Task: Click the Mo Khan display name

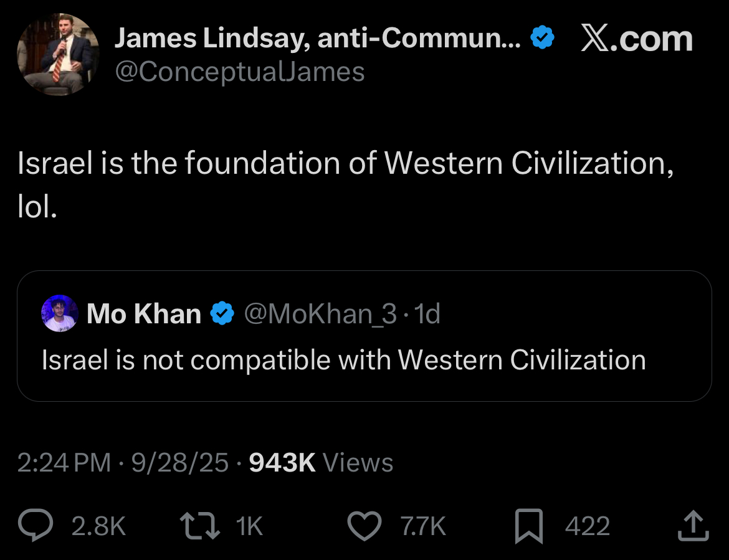Action: (x=144, y=313)
